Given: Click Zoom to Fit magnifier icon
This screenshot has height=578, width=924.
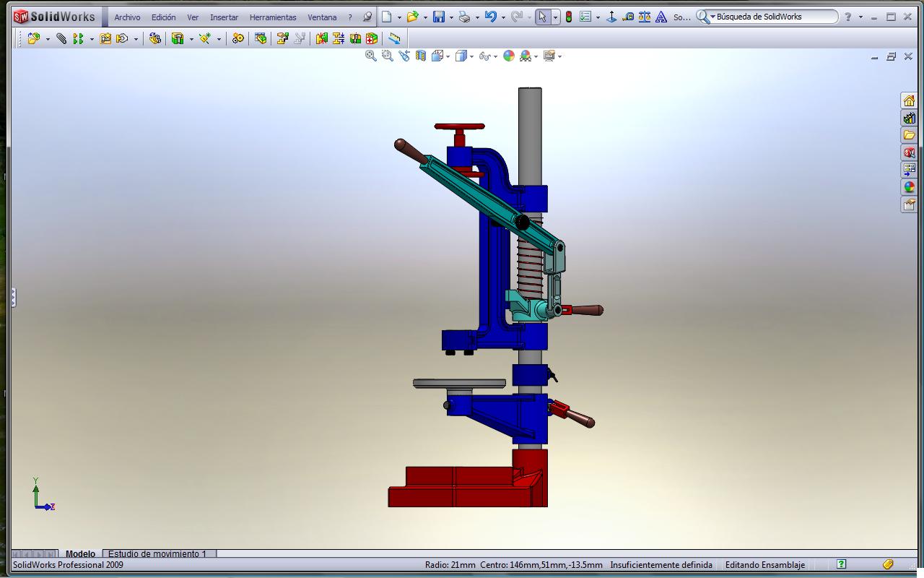Looking at the screenshot, I should (371, 56).
